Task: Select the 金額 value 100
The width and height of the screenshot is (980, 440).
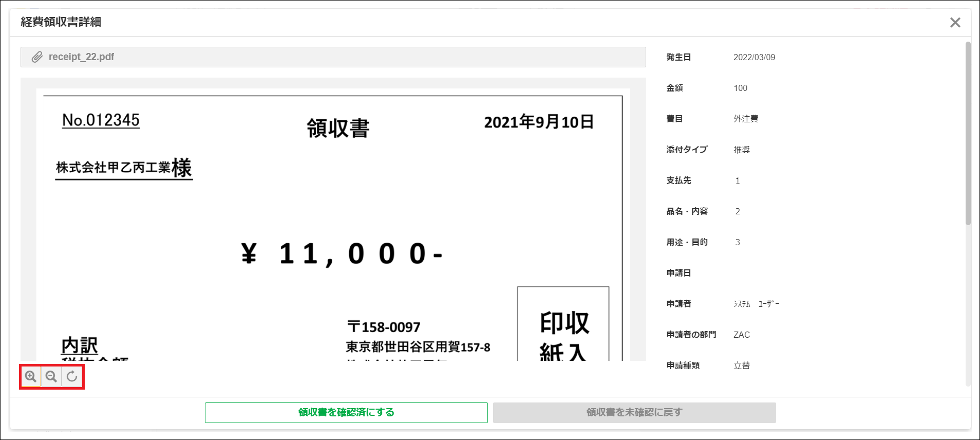Action: (x=740, y=88)
